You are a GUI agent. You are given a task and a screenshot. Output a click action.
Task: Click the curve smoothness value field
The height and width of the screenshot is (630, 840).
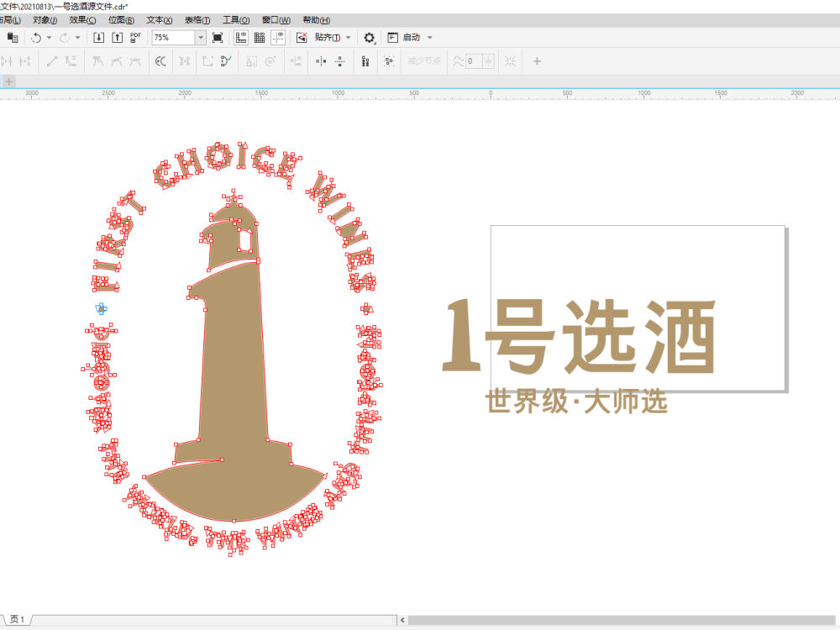(474, 61)
